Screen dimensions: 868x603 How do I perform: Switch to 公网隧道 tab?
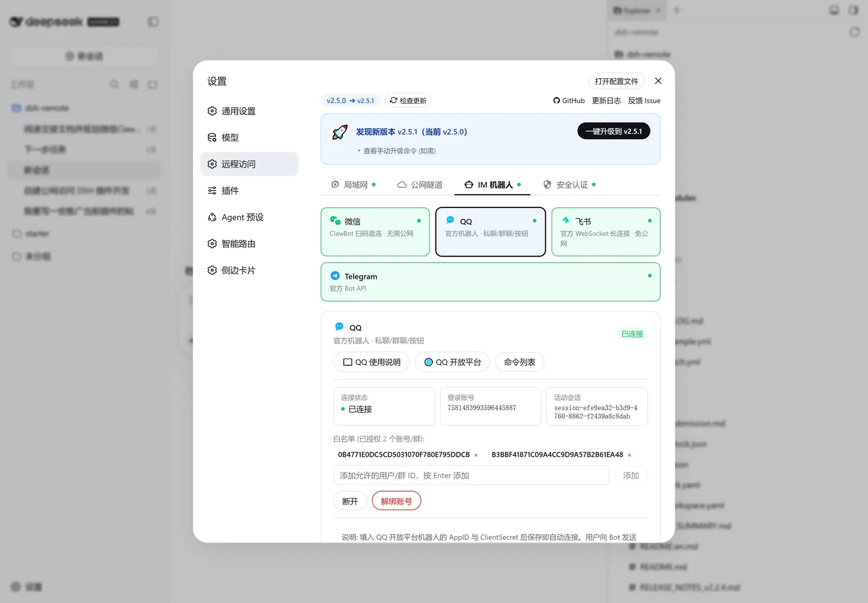[x=420, y=185]
